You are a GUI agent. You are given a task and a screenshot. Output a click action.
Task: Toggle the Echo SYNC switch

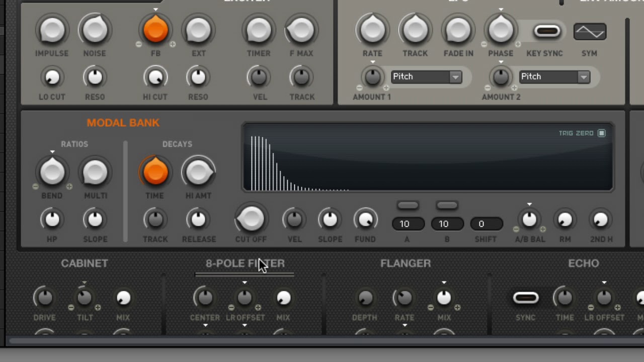[x=526, y=298]
